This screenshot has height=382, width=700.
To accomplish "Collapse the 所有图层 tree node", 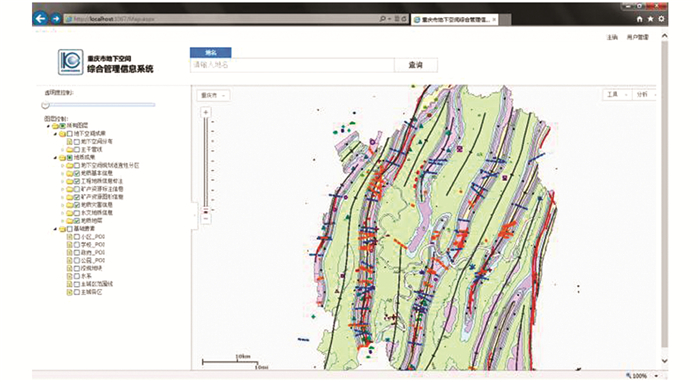I will click(x=49, y=126).
